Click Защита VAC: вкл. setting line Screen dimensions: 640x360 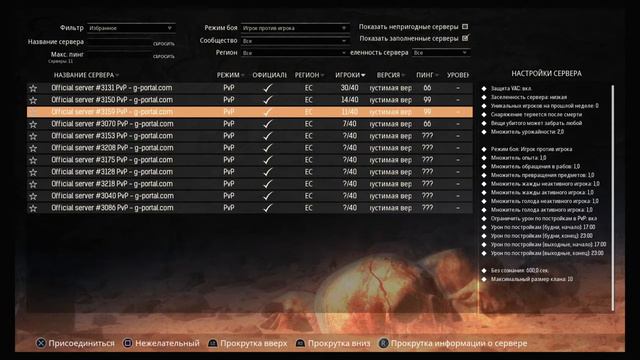(511, 88)
